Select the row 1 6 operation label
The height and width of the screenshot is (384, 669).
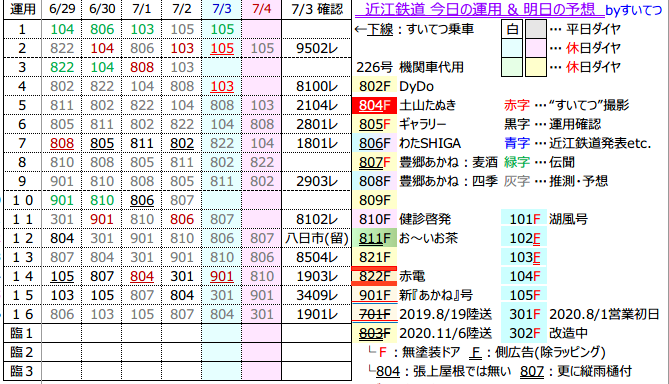click(x=22, y=314)
